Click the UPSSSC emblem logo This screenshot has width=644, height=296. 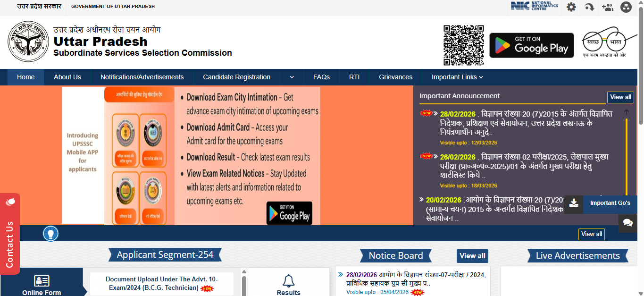tap(28, 41)
